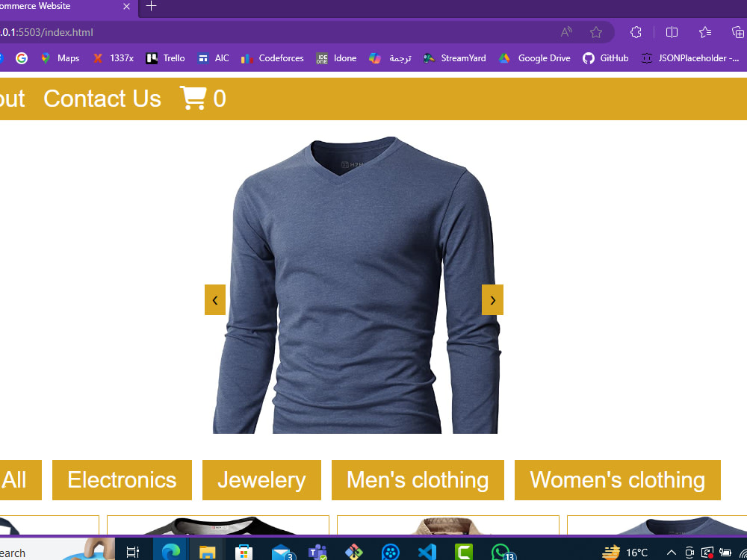This screenshot has height=560, width=747.
Task: Go to previous slide with left arrow
Action: [x=215, y=300]
